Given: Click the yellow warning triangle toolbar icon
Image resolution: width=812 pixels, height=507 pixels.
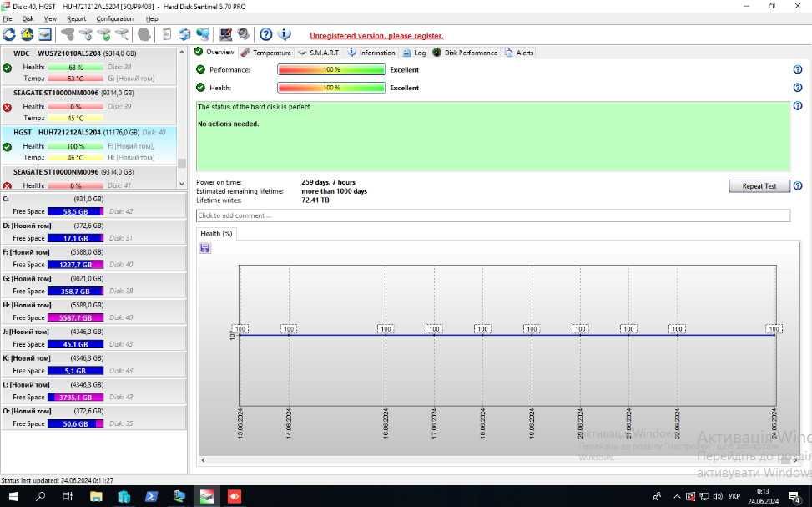Looking at the screenshot, I should click(27, 35).
